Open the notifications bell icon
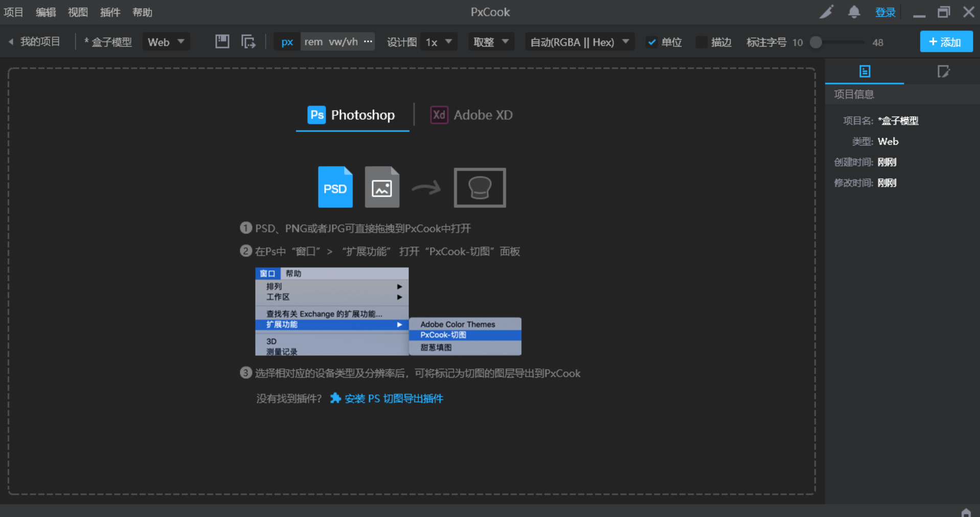This screenshot has height=517, width=980. 854,12
